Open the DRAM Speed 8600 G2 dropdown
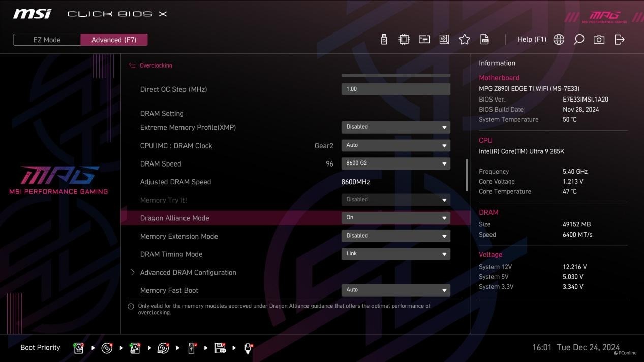The image size is (644, 362). pyautogui.click(x=395, y=163)
